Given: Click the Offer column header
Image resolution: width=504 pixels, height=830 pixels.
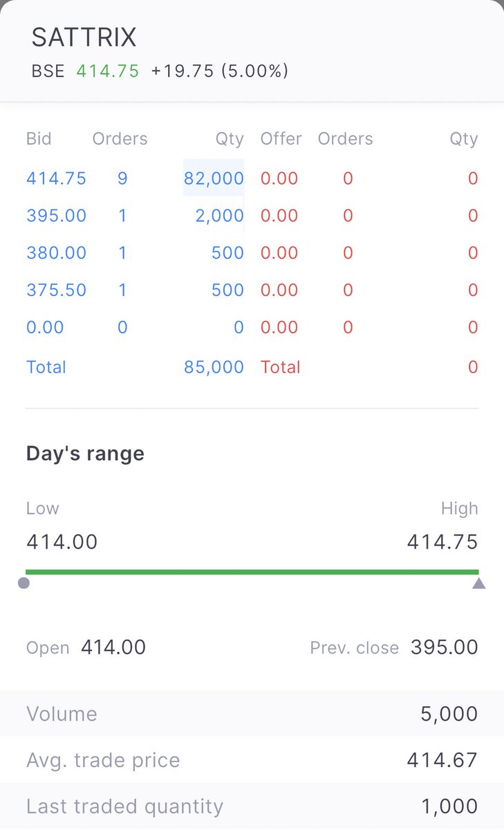Looking at the screenshot, I should tap(281, 139).
